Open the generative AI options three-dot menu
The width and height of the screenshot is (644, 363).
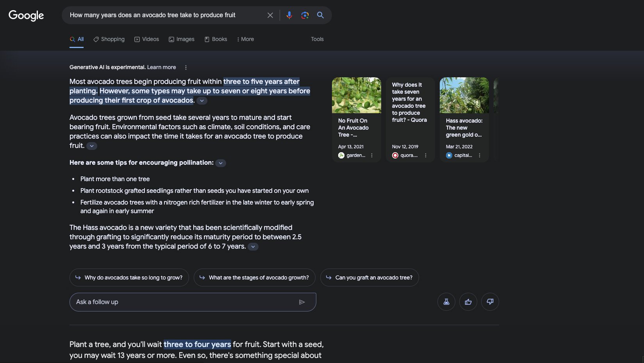pyautogui.click(x=186, y=68)
